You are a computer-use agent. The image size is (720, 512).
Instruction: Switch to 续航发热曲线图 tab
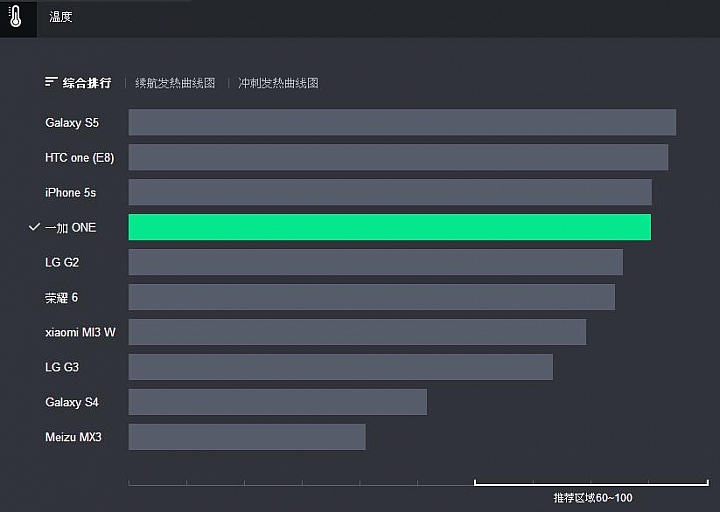[175, 83]
